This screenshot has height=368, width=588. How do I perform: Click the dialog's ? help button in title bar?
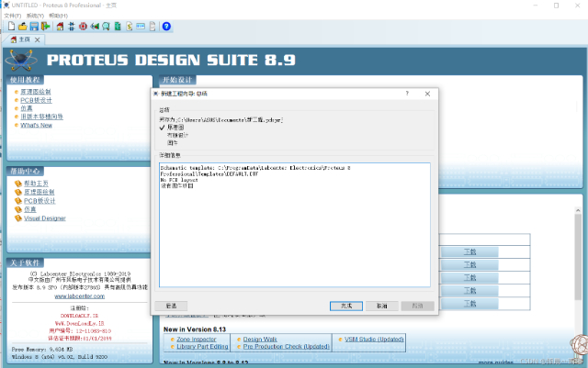(x=407, y=94)
